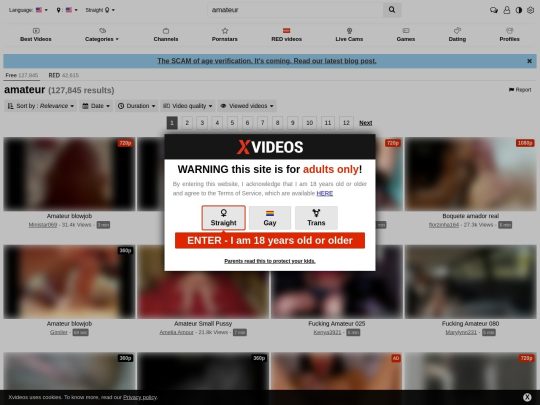540x405 pixels.
Task: Click the Channels icon in navigation
Action: tap(166, 31)
